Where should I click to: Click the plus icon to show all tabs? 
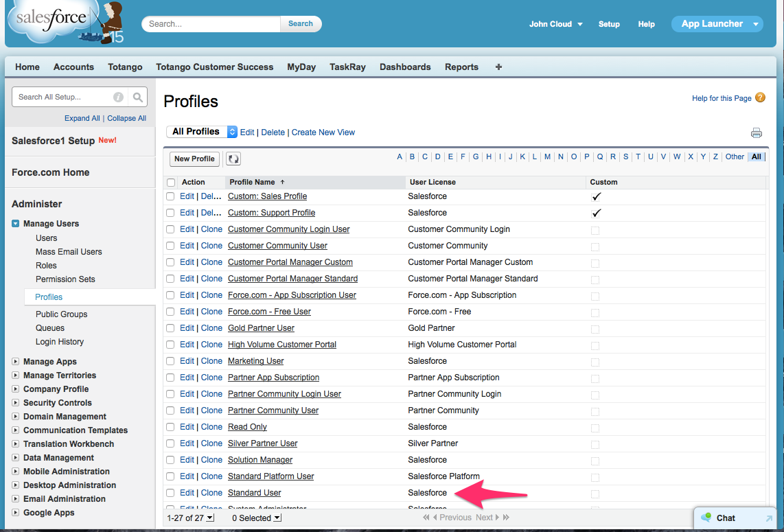pyautogui.click(x=498, y=67)
